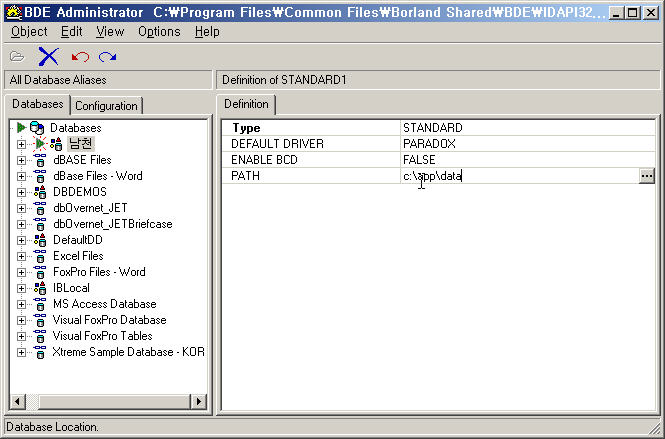Expand the Visual FoxPro Tables node
Image resolution: width=665 pixels, height=439 pixels.
[x=21, y=336]
